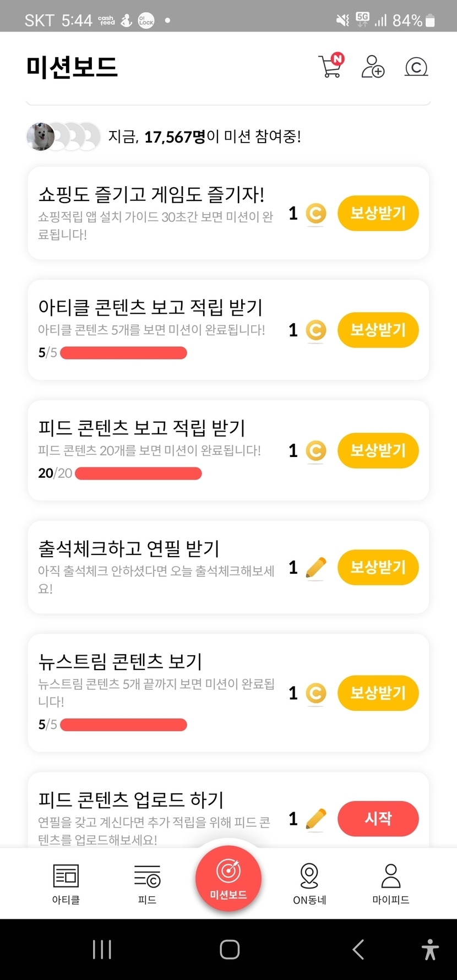The height and width of the screenshot is (980, 457).
Task: Tap the 20/20 feed progress bar
Action: click(138, 473)
